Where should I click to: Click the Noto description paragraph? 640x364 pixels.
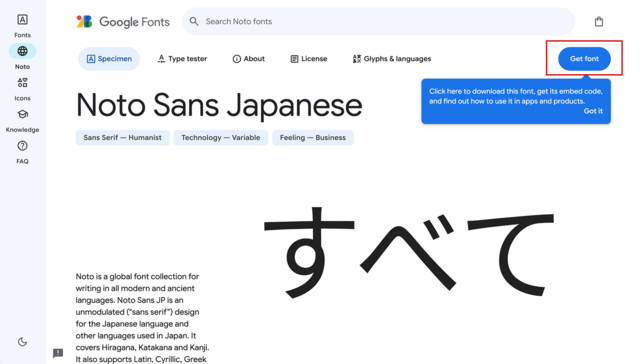(x=142, y=318)
